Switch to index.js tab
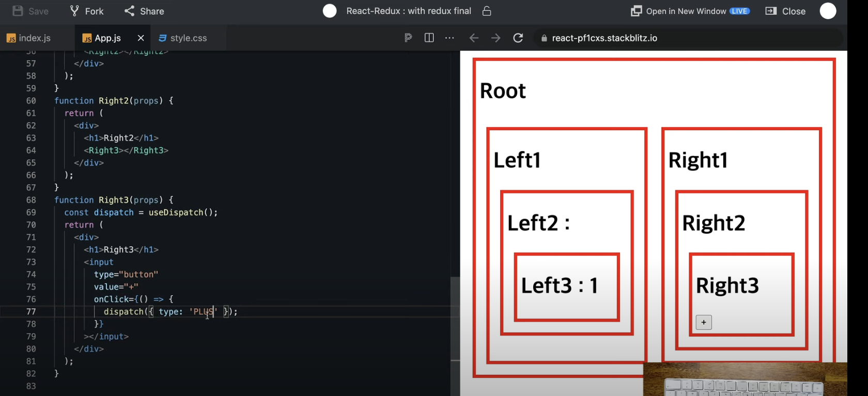868x396 pixels. [x=29, y=38]
